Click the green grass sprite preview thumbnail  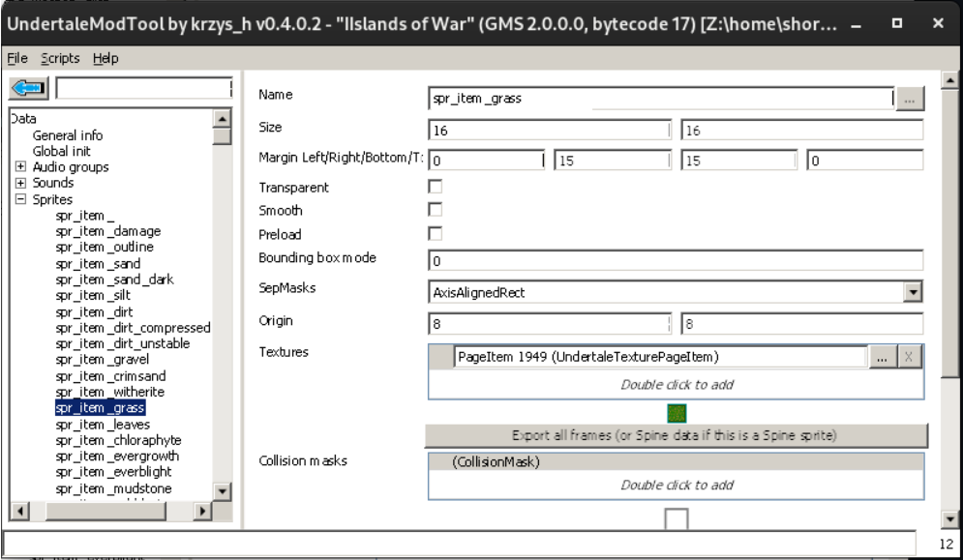coord(677,413)
